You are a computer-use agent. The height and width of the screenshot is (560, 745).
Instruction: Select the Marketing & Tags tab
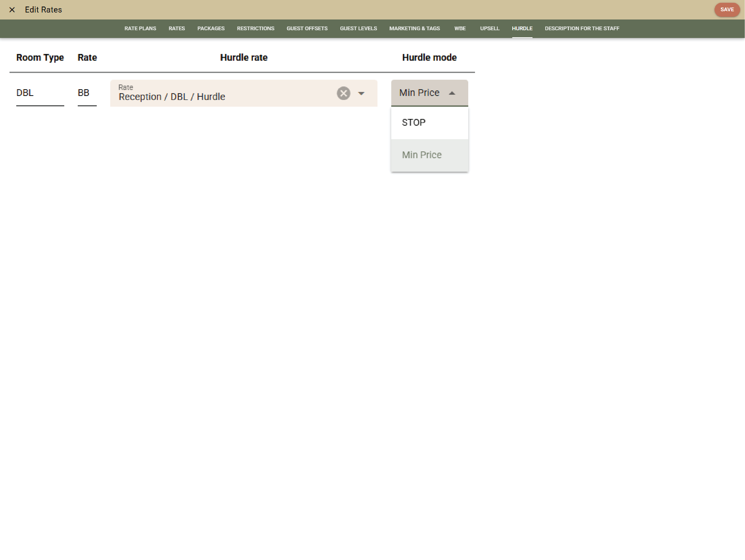point(414,29)
